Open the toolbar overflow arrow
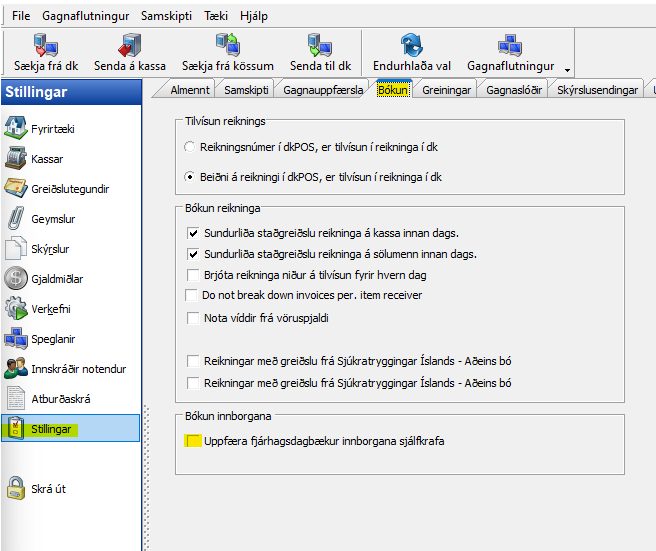656x551 pixels. coord(568,69)
